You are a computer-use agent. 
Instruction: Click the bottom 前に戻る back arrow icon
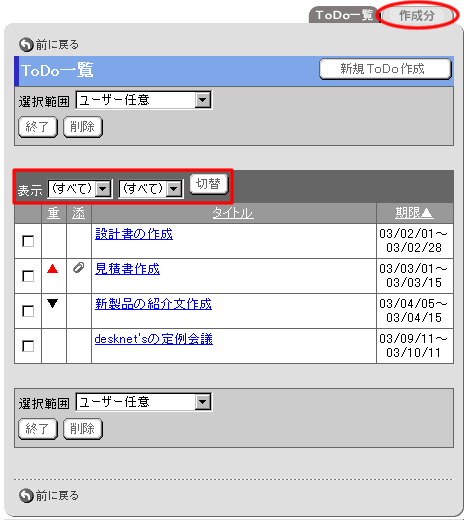(x=26, y=496)
